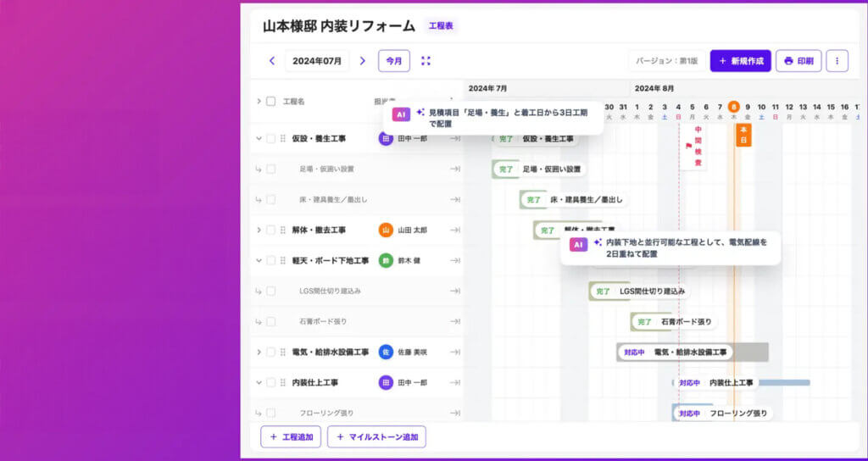This screenshot has height=461, width=868.
Task: Go to previous month arrow
Action: pyautogui.click(x=272, y=61)
